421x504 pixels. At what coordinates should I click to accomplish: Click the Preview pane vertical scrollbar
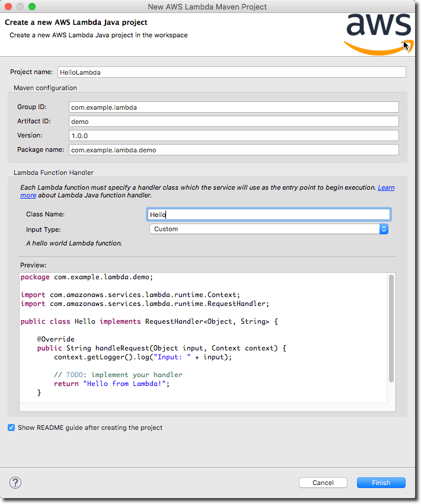coord(391,328)
